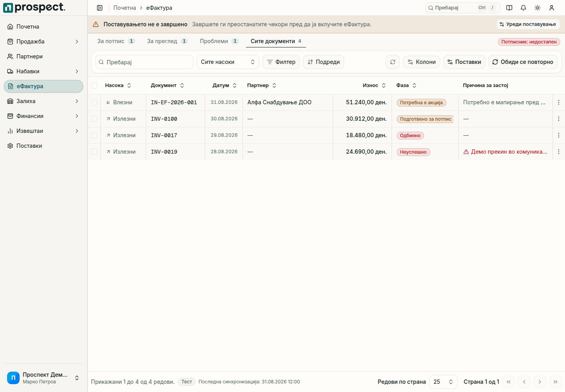565x392 pixels.
Task: Check the INV-0017 row checkbox
Action: 94,135
